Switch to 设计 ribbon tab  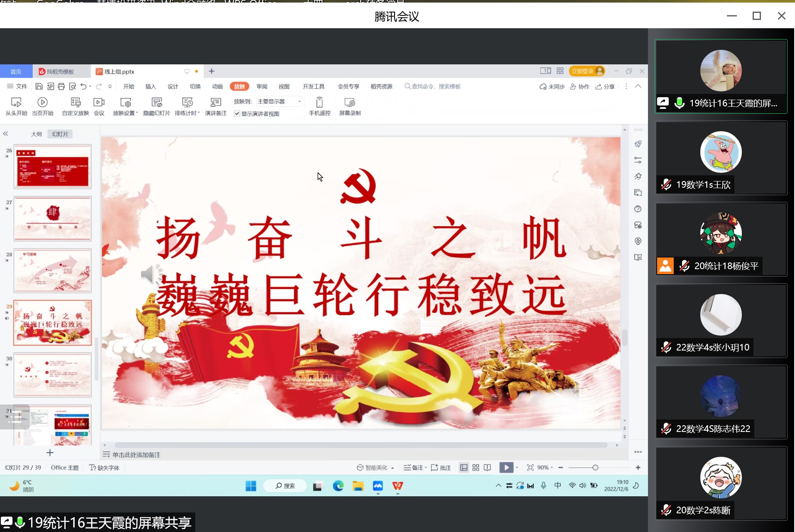tap(173, 86)
